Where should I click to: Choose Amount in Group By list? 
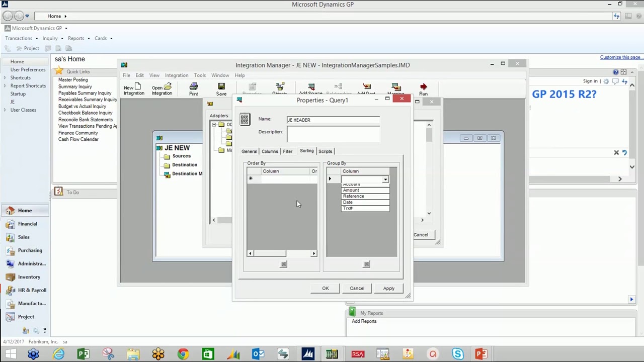click(365, 190)
